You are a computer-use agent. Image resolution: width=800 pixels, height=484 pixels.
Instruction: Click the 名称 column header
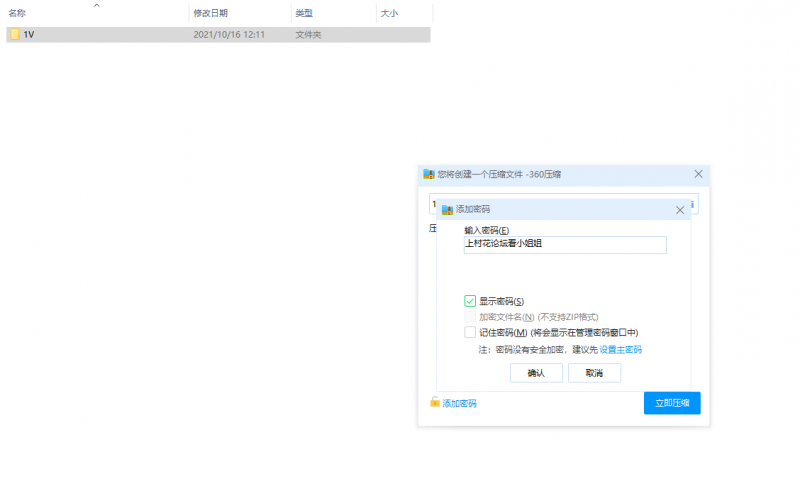tap(17, 13)
